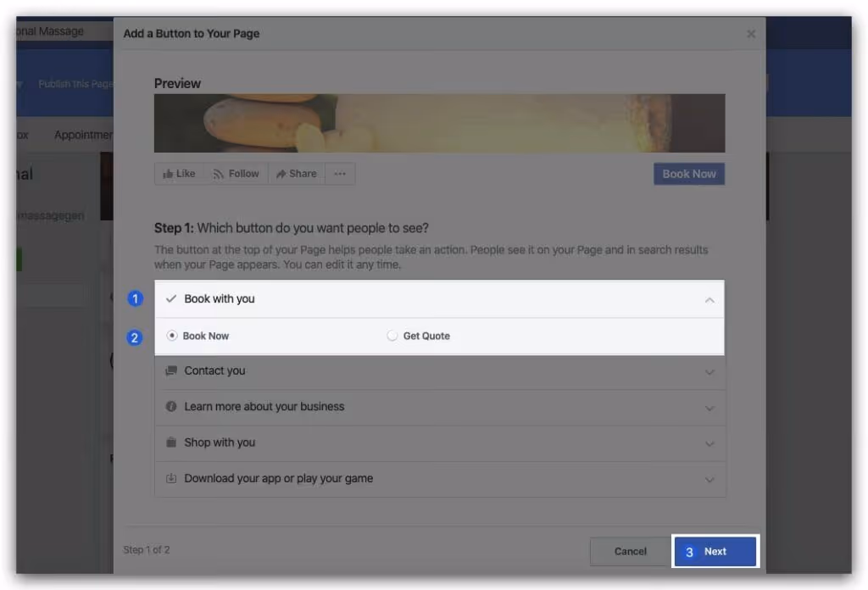Click the Like thumbs-up icon

click(x=168, y=174)
